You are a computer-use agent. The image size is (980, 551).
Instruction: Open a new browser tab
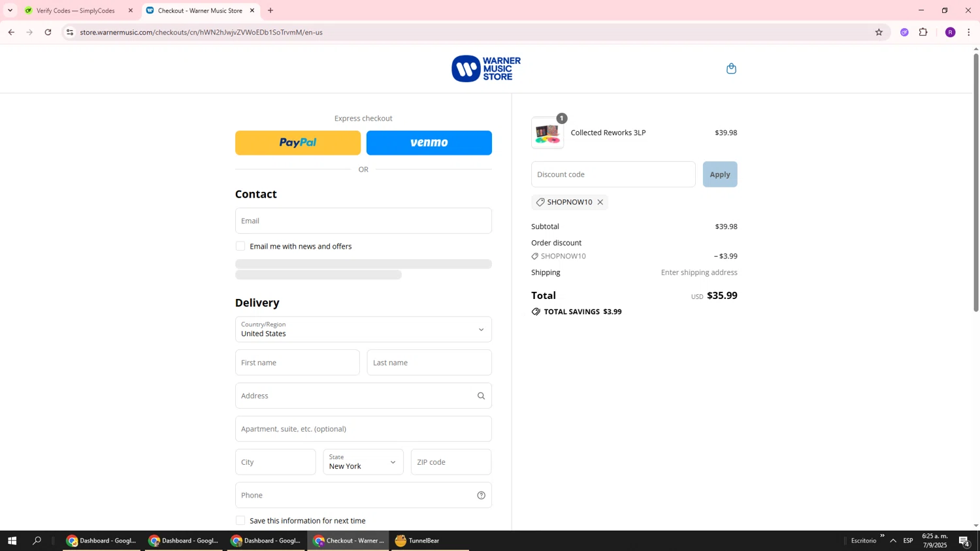[270, 10]
